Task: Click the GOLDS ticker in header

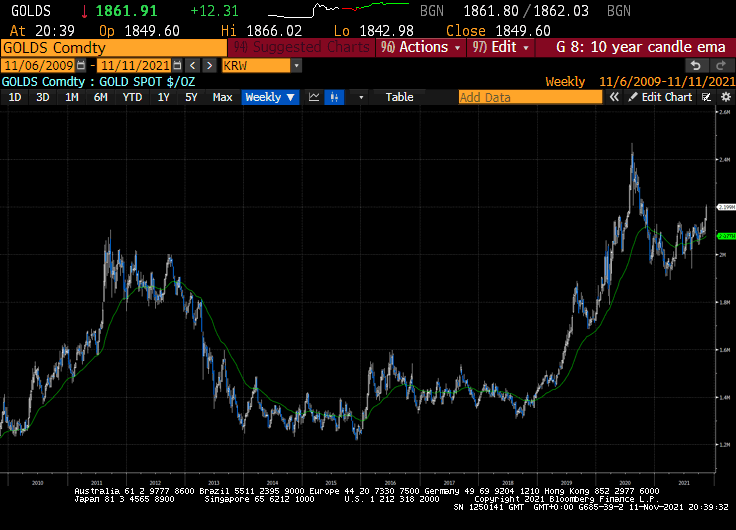Action: click(31, 11)
